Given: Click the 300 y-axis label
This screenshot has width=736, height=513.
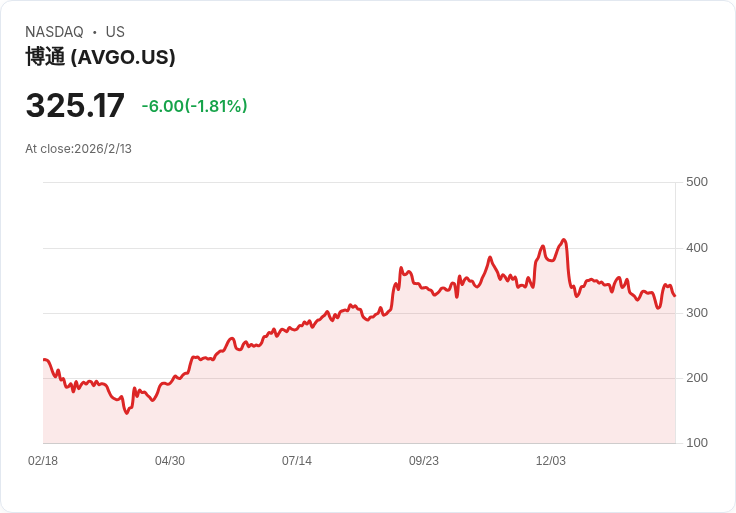Looking at the screenshot, I should pos(697,313).
